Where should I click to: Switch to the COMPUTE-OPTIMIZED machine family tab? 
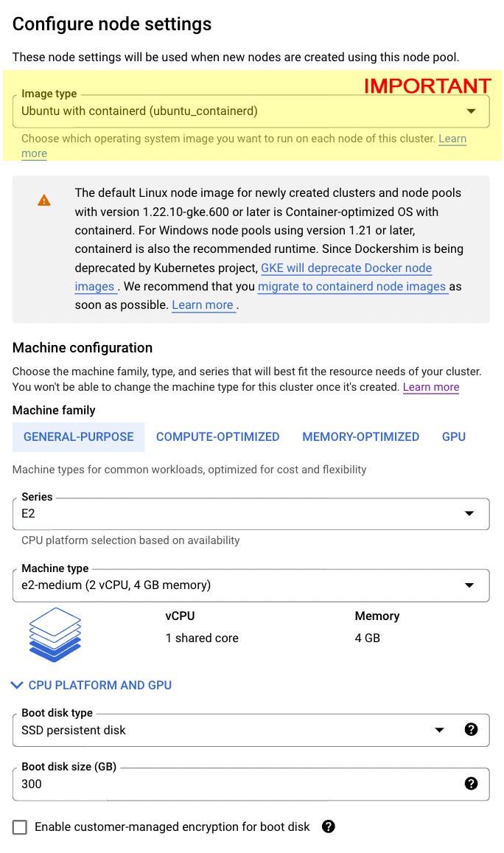point(217,437)
